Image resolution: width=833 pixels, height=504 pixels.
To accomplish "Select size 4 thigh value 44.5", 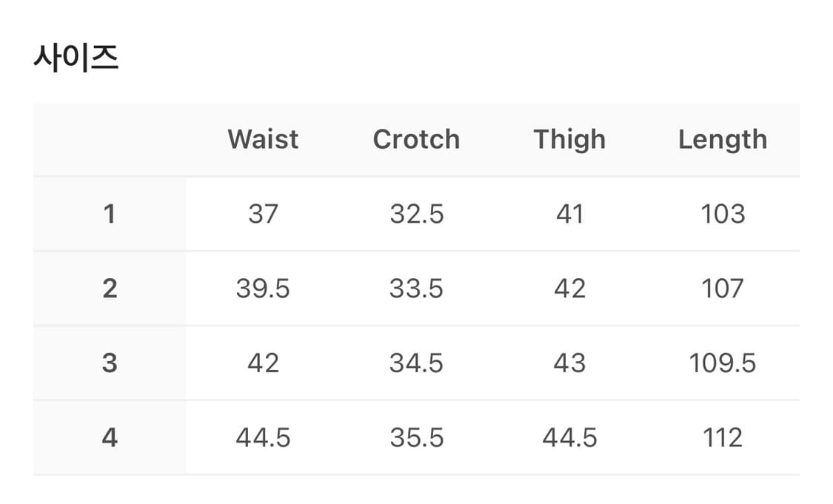I will [x=569, y=438].
